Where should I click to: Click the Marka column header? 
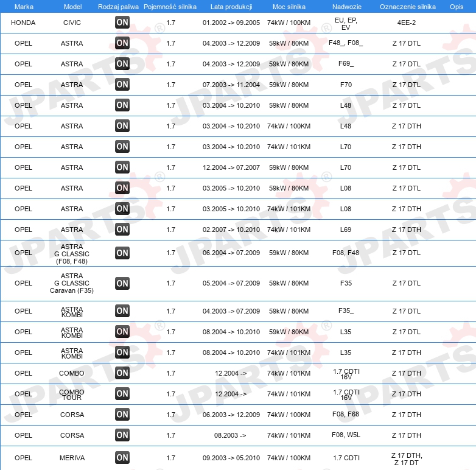[x=24, y=7]
